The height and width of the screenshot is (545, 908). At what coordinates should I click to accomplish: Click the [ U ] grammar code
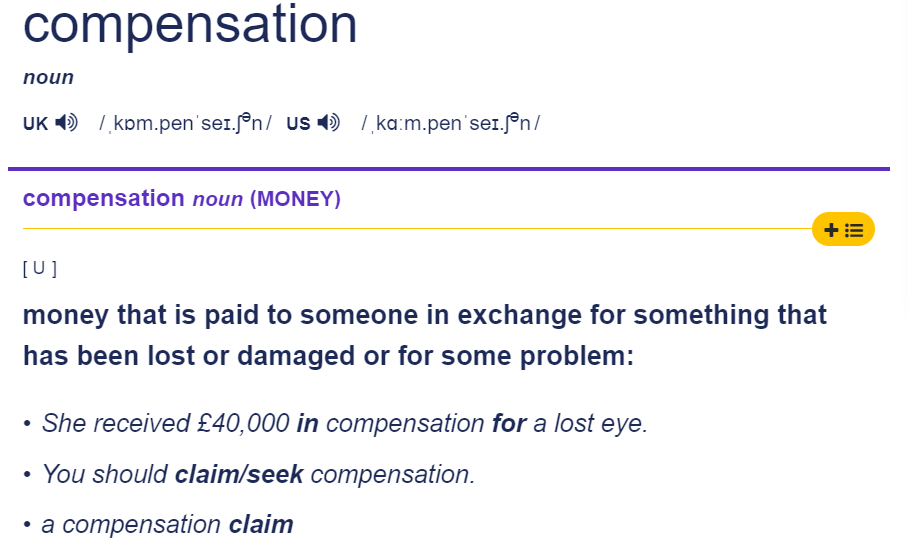click(x=40, y=268)
